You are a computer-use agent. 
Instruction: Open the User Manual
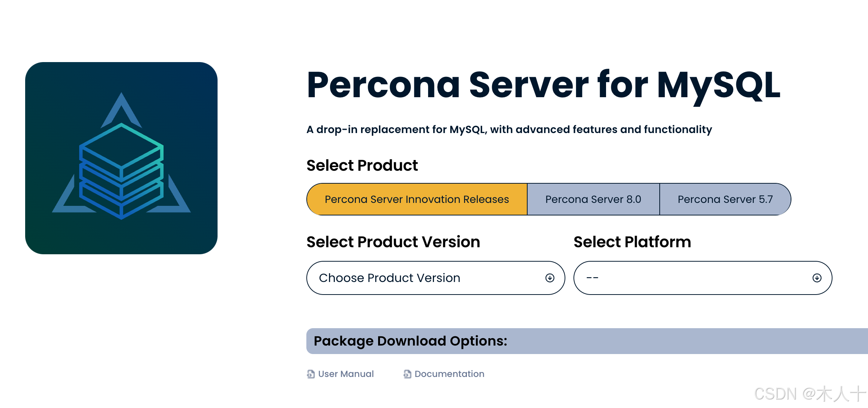(x=346, y=374)
